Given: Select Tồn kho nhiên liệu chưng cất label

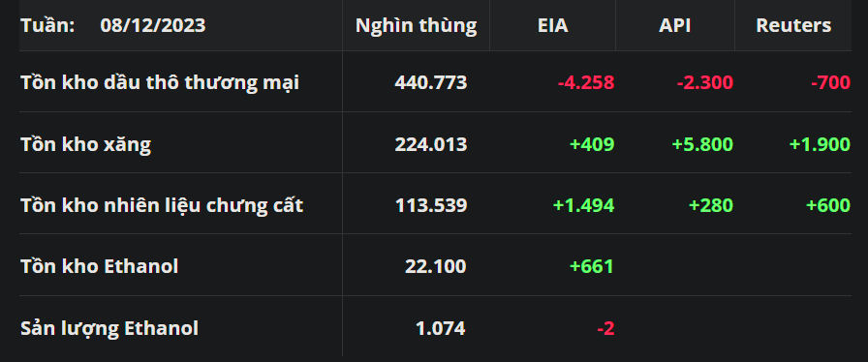Looking at the screenshot, I should (162, 205).
